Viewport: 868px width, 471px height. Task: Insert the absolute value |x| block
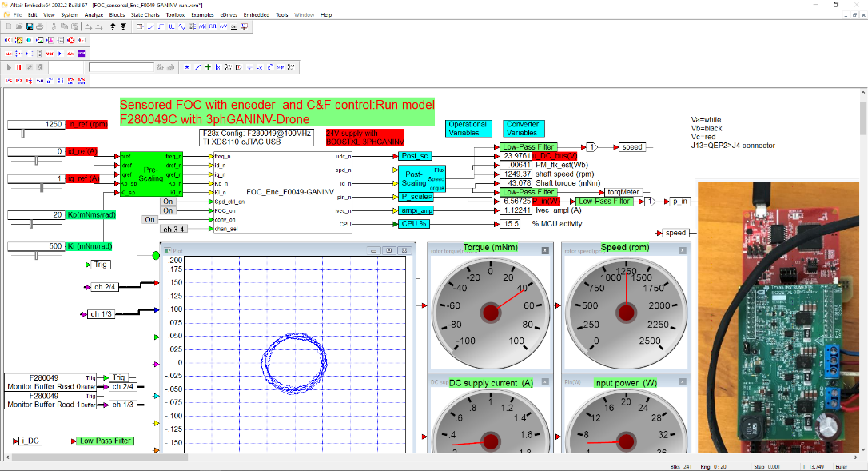[218, 67]
